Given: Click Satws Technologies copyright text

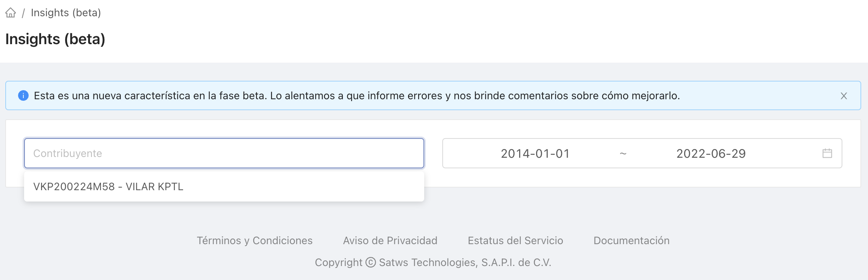Looking at the screenshot, I should click(x=465, y=262).
